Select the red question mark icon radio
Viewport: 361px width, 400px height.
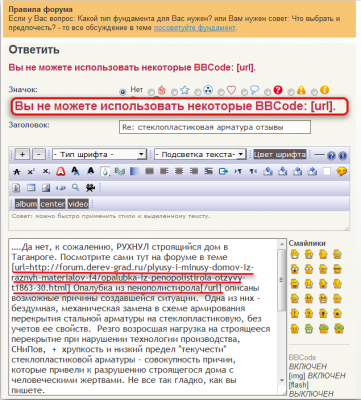267,91
